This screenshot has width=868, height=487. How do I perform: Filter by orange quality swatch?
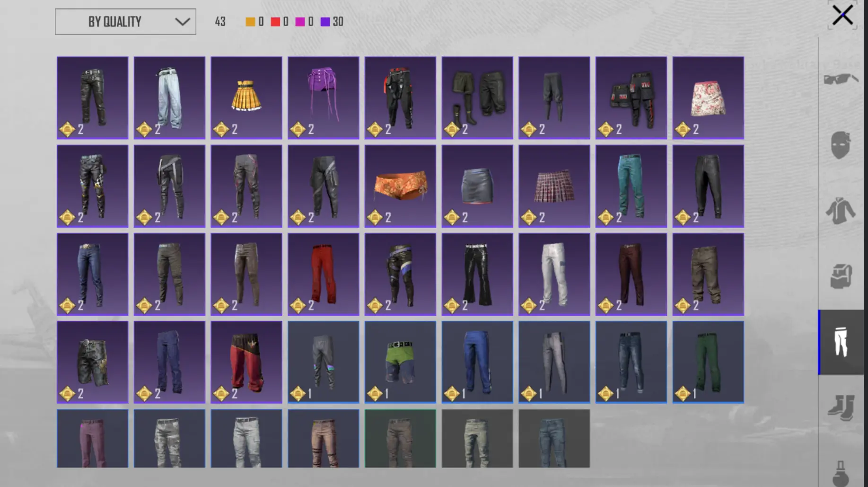pos(250,22)
